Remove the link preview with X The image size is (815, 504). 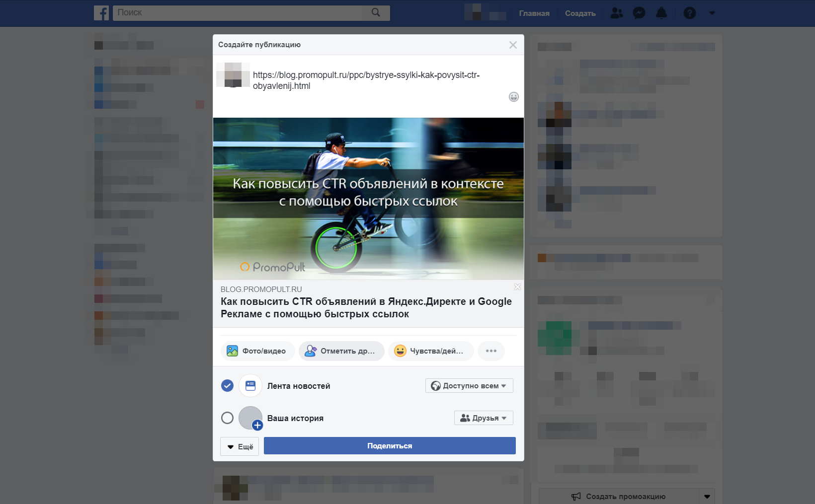pos(517,287)
